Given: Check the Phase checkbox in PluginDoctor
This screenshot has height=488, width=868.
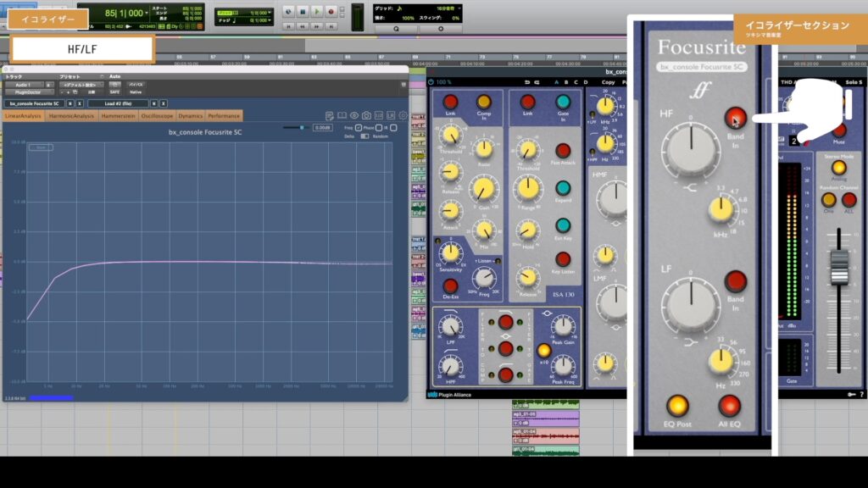Looking at the screenshot, I should [x=379, y=128].
